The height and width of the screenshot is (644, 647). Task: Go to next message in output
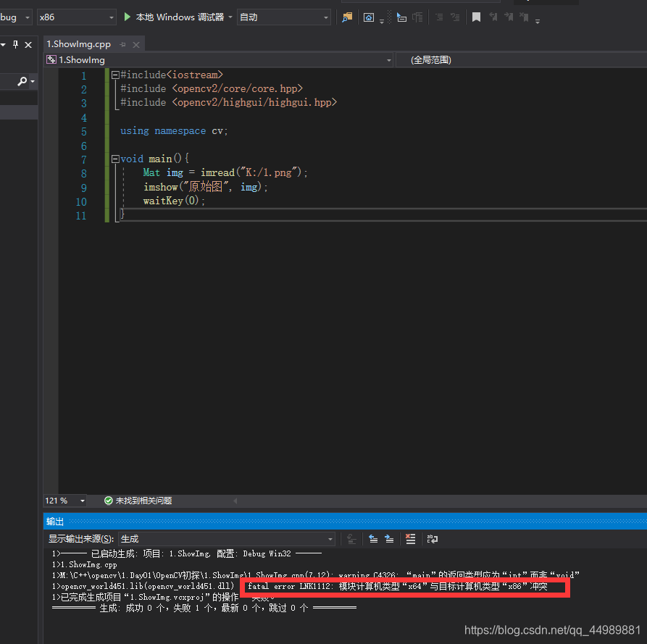pyautogui.click(x=389, y=539)
